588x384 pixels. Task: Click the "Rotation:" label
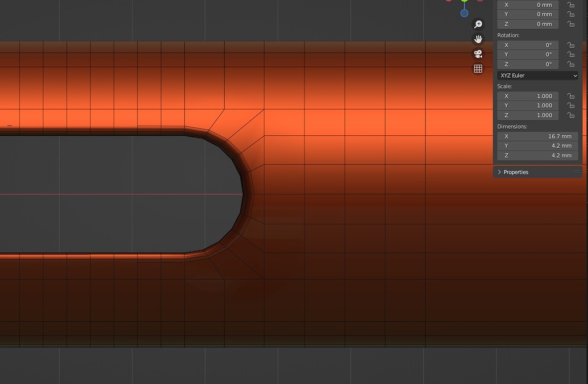point(508,35)
